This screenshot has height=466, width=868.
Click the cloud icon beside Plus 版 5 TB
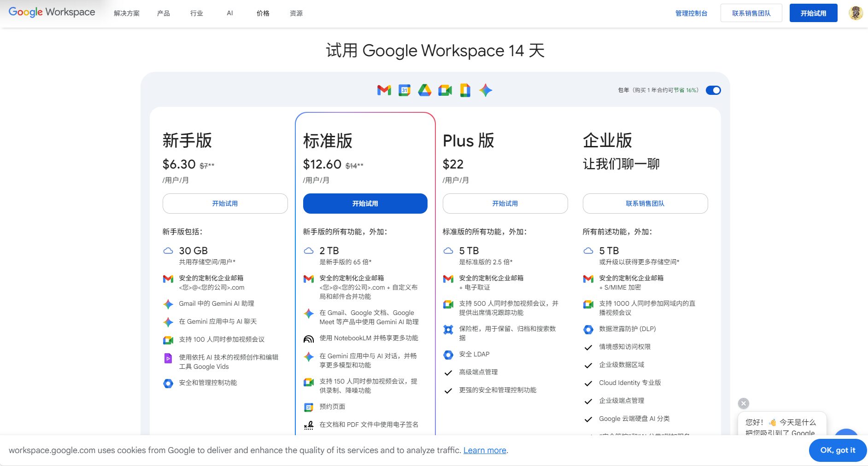[x=448, y=251]
